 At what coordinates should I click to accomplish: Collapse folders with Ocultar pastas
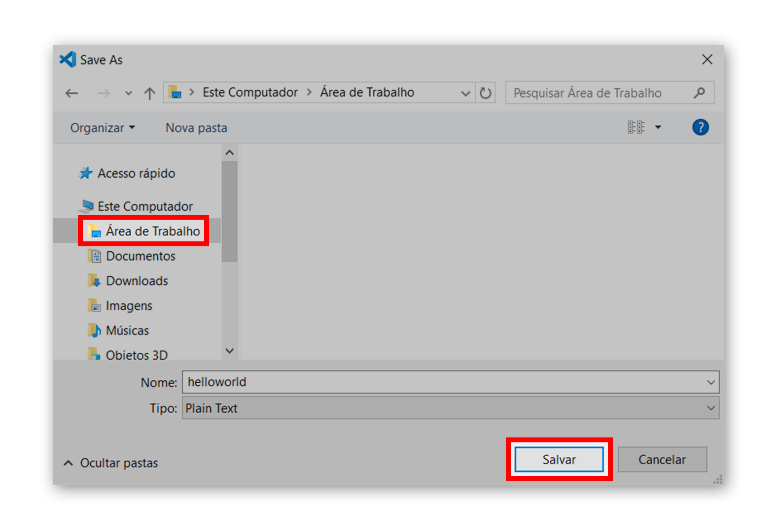coord(111,463)
